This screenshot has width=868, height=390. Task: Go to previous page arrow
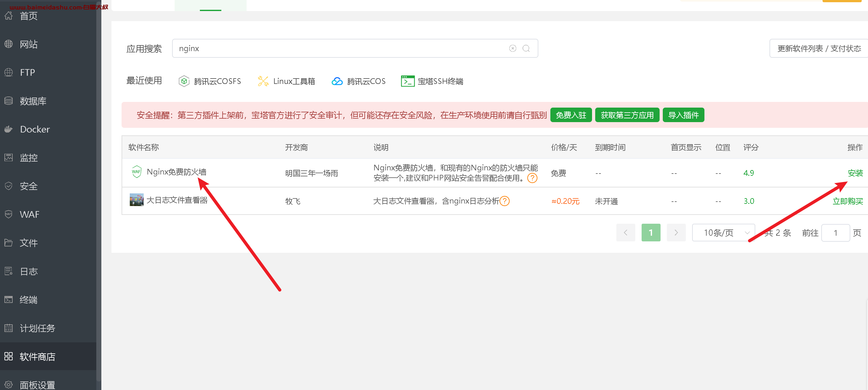626,233
